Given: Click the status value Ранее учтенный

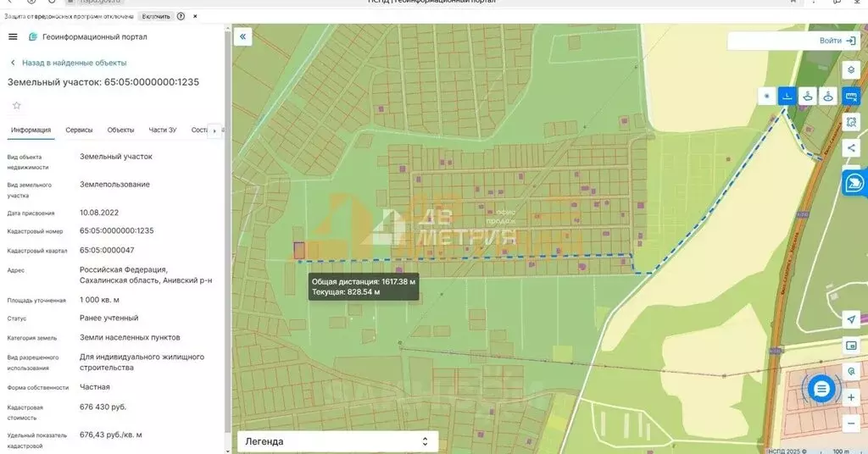Looking at the screenshot, I should tap(109, 318).
